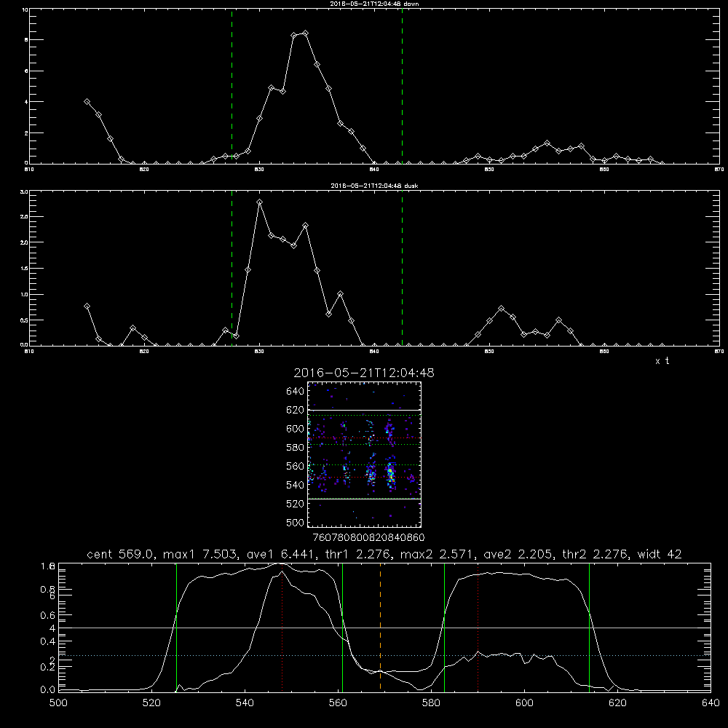Viewport: 728px width, 728px height.
Task: Click the spectrogram y-axis label 540
Action: coord(296,485)
